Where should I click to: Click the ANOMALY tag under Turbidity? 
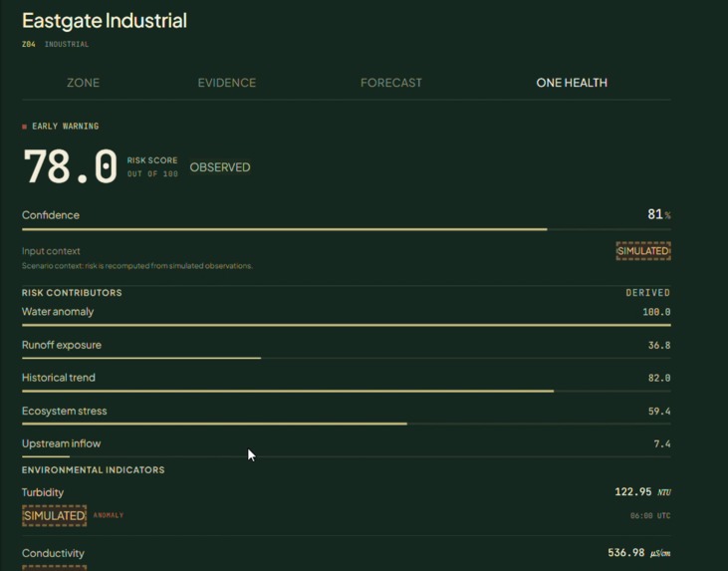109,515
